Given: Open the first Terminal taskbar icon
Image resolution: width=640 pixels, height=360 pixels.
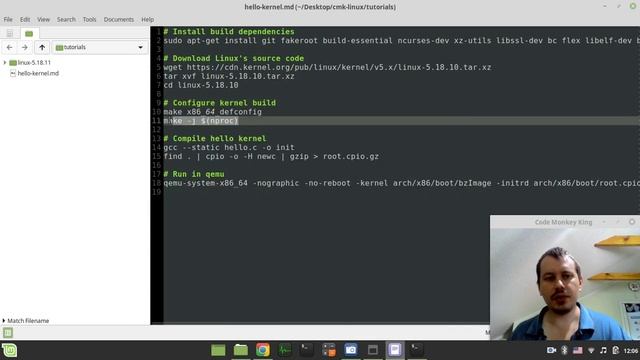Looking at the screenshot, I should pyautogui.click(x=307, y=350).
